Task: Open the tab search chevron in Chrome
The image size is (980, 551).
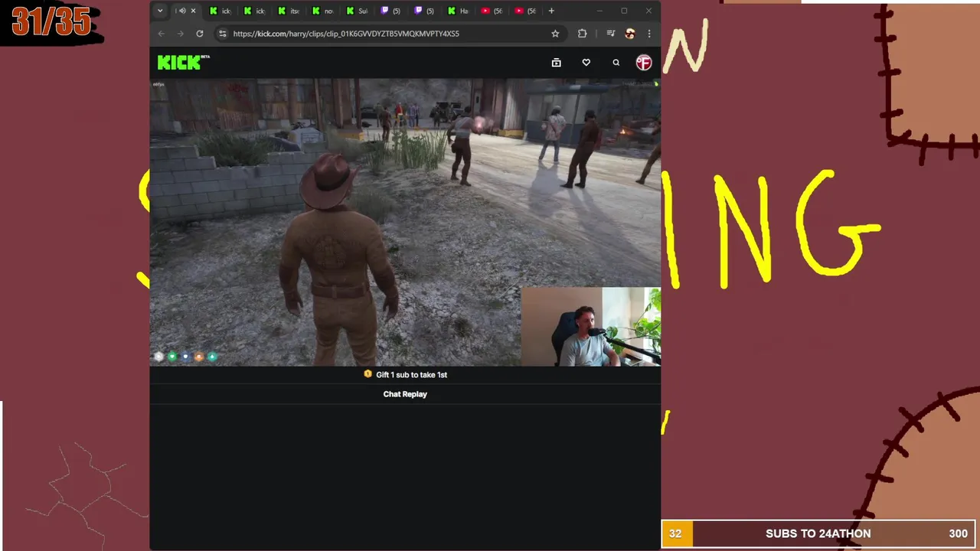Action: click(x=159, y=11)
